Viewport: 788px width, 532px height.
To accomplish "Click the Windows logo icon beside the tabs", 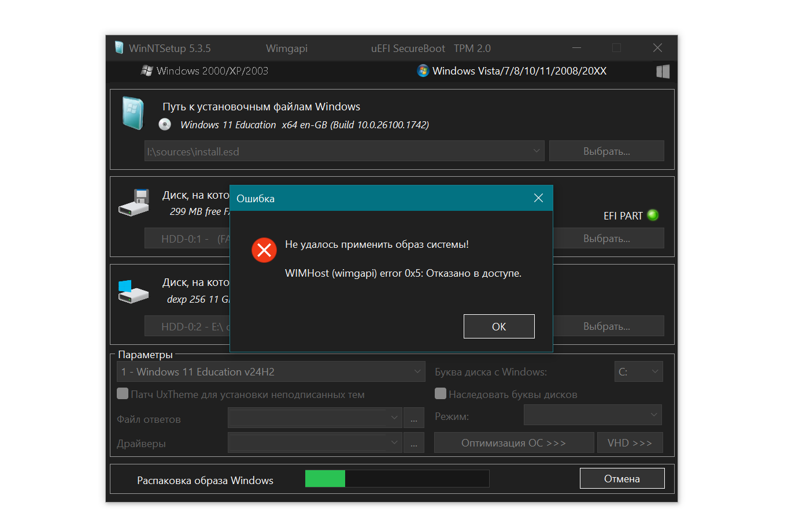I will 663,71.
